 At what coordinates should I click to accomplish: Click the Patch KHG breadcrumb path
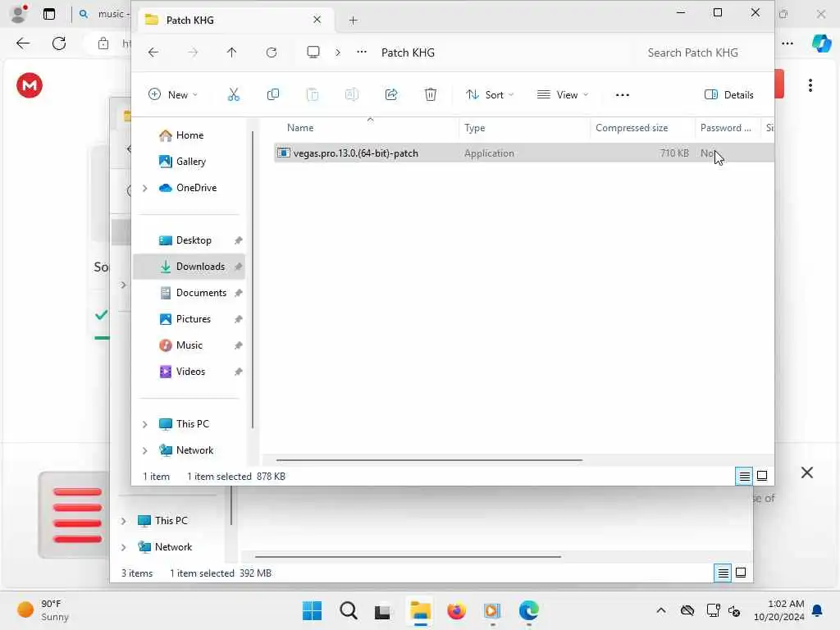coord(408,52)
